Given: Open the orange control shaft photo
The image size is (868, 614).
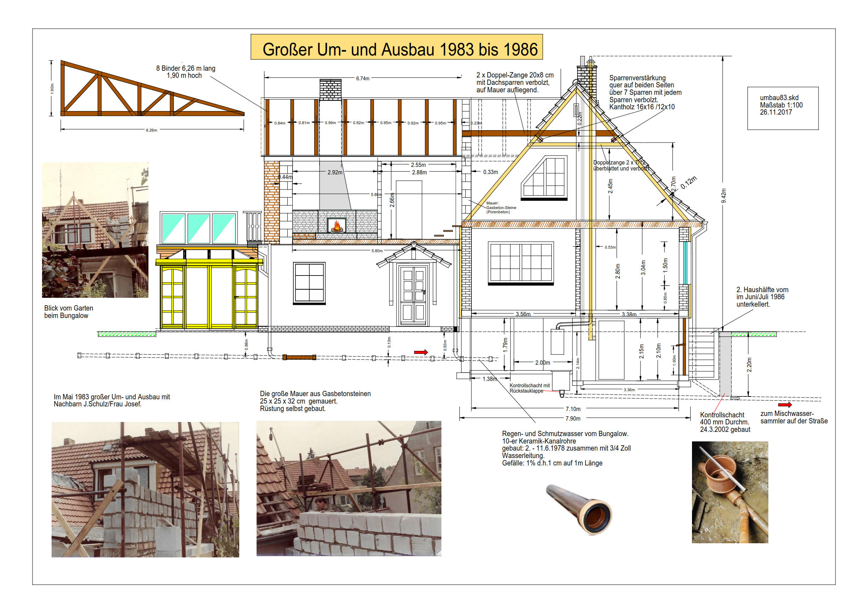Looking at the screenshot, I should coord(729,492).
